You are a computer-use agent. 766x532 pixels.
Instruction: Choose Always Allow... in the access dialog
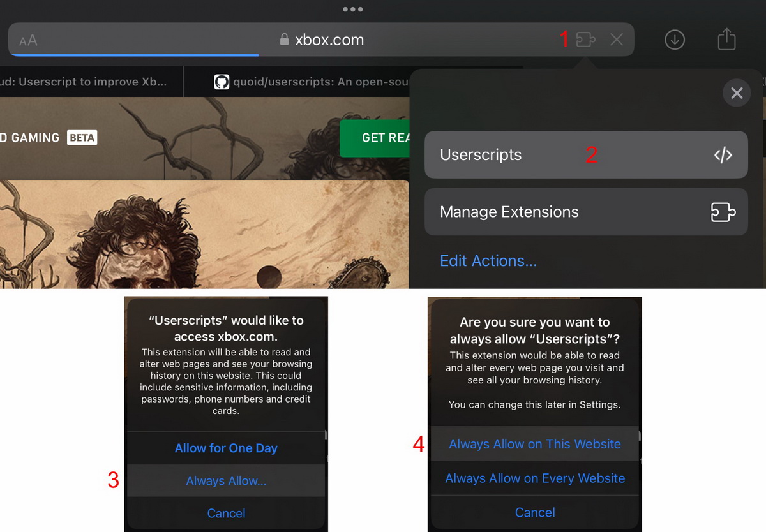pyautogui.click(x=226, y=481)
